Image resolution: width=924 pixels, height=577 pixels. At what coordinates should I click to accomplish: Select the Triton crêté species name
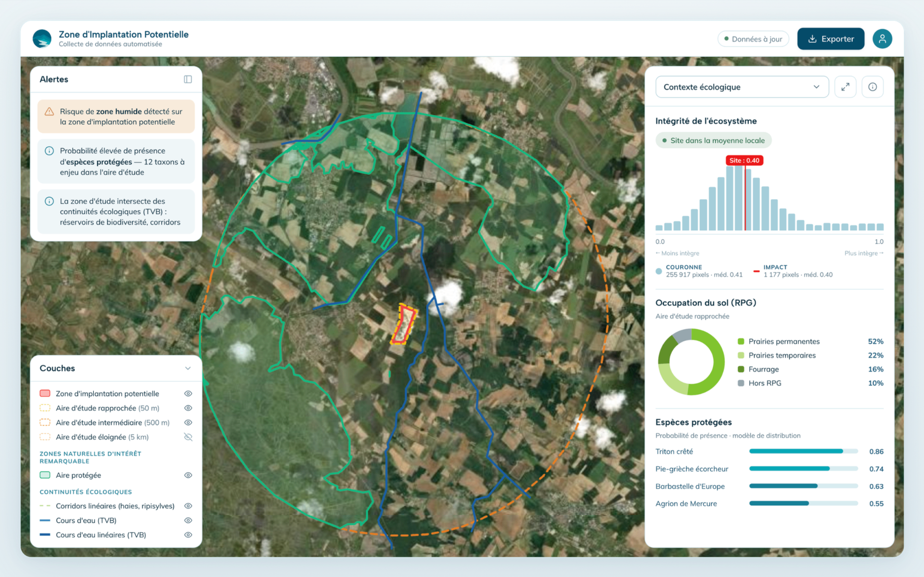point(674,451)
